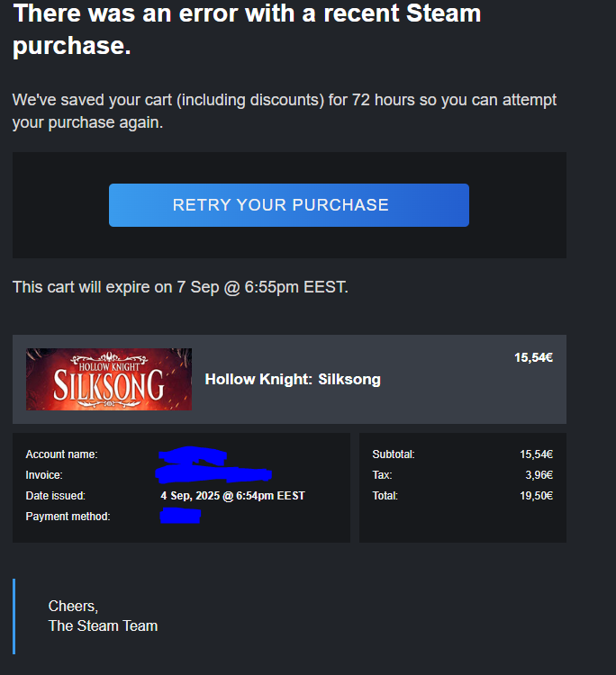Click the Total amount 19,50€
Image resolution: width=616 pixels, height=675 pixels.
pos(536,495)
